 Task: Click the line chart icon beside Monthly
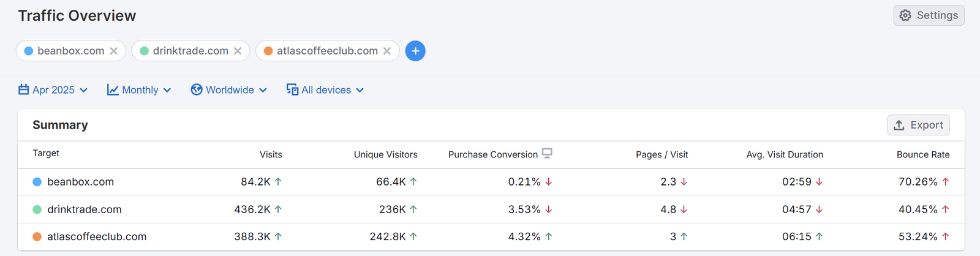pyautogui.click(x=113, y=89)
